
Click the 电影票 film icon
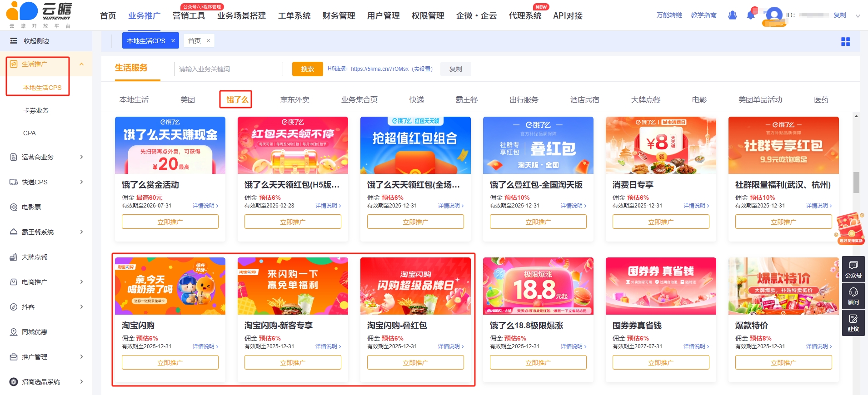click(x=14, y=207)
